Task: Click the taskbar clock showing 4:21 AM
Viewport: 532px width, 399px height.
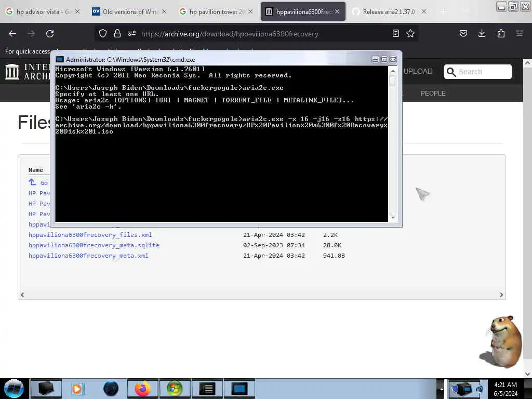Action: pyautogui.click(x=506, y=389)
